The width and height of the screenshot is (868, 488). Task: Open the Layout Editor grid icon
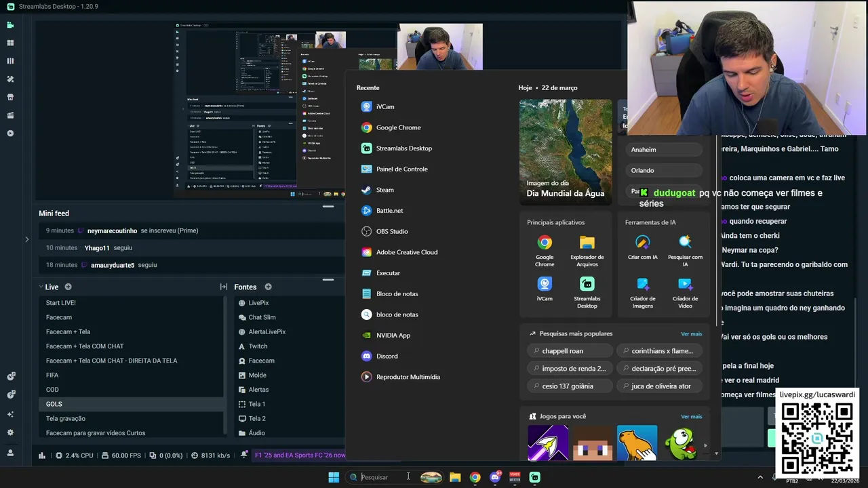[10, 43]
